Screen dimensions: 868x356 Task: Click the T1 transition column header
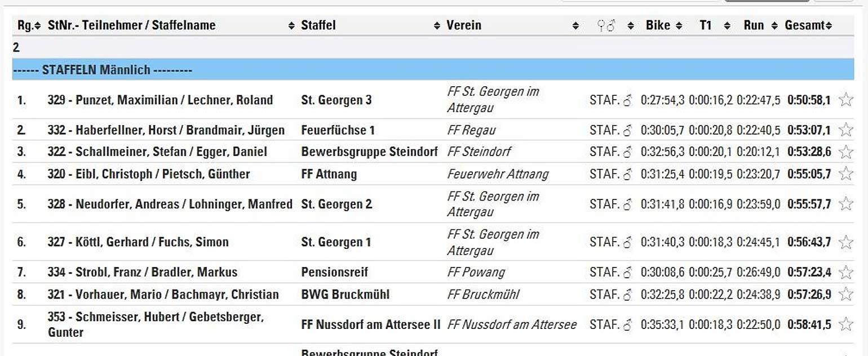pos(706,25)
